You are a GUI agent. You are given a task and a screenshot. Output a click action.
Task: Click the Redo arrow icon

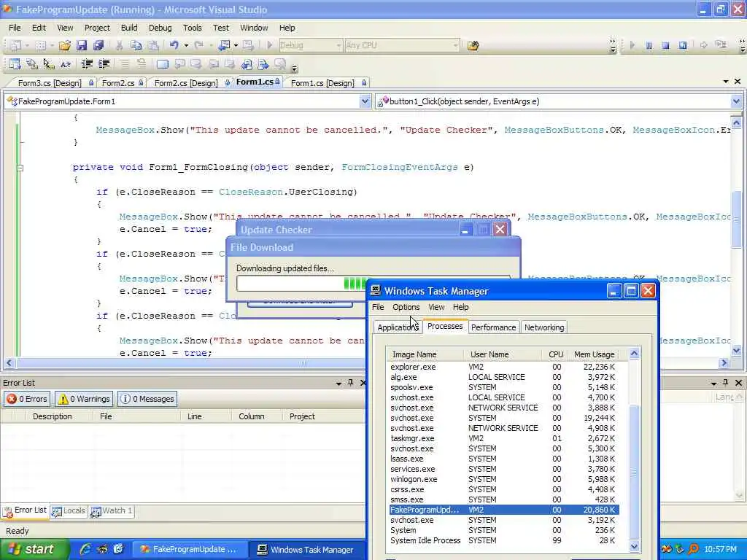(198, 45)
